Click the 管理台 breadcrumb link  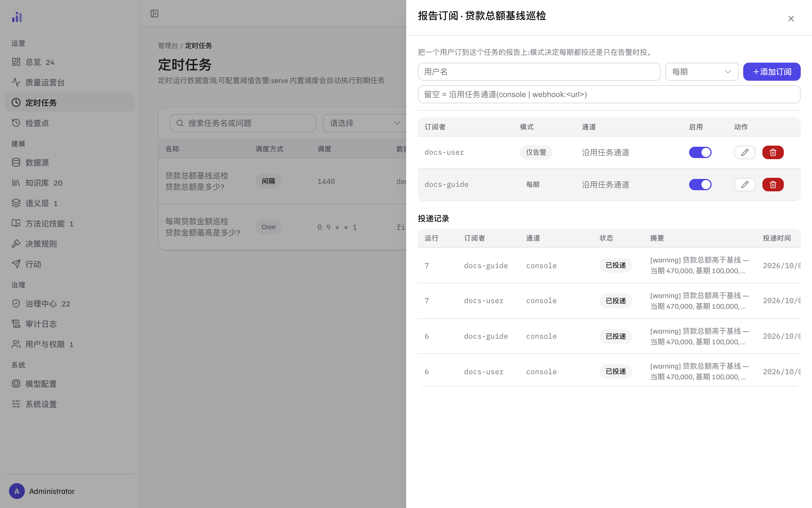(x=168, y=46)
